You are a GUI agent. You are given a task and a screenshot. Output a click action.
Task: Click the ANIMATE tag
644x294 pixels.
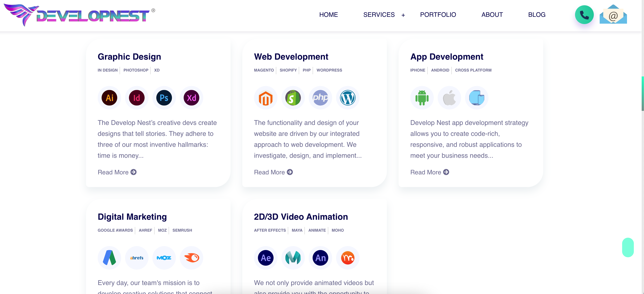tap(317, 230)
